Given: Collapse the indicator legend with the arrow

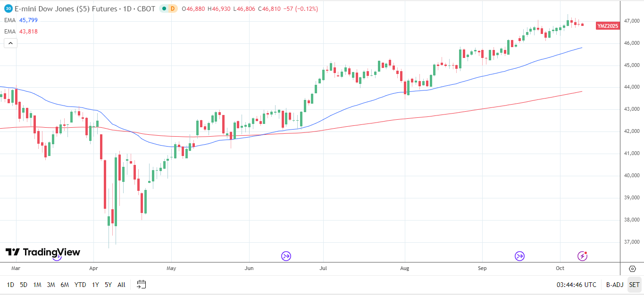Looking at the screenshot, I should (10, 43).
